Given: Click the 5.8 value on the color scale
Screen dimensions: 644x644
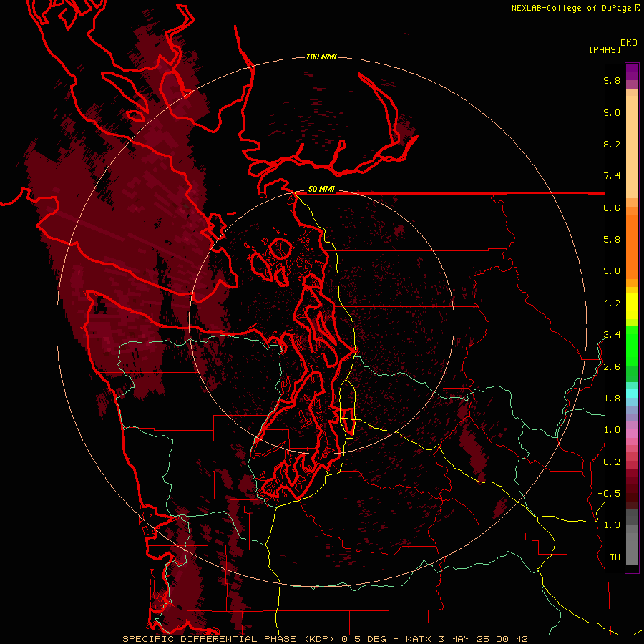Looking at the screenshot, I should [x=612, y=240].
